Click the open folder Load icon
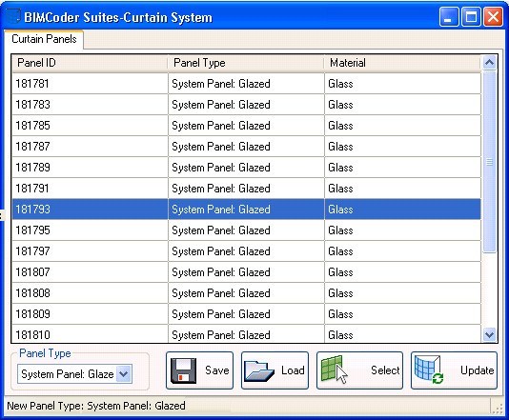The image size is (509, 420). coord(259,370)
